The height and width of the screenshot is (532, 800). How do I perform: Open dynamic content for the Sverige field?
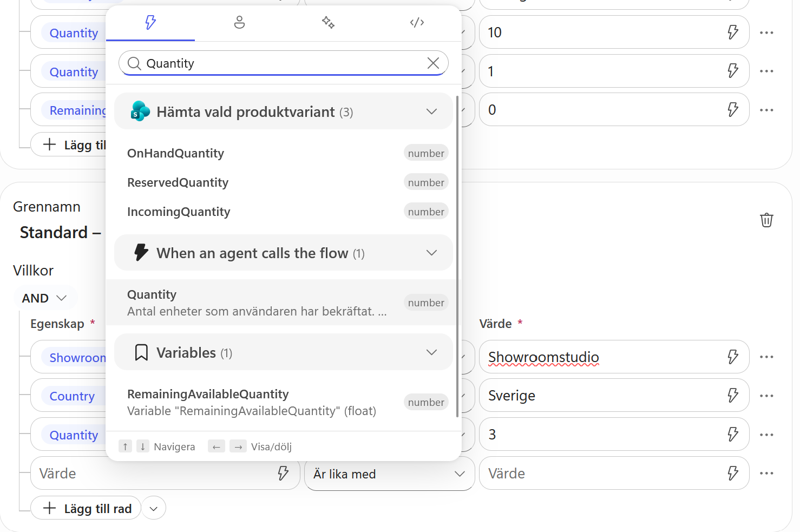click(x=733, y=396)
